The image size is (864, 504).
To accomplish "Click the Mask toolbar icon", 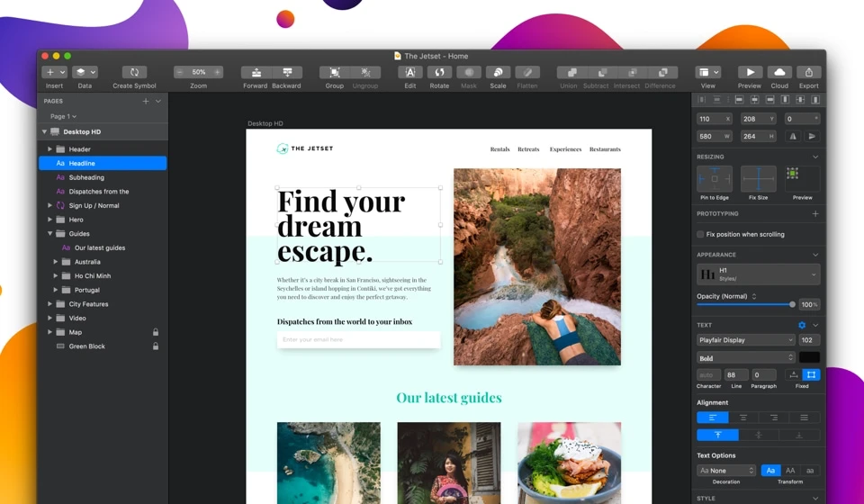I will (x=469, y=72).
